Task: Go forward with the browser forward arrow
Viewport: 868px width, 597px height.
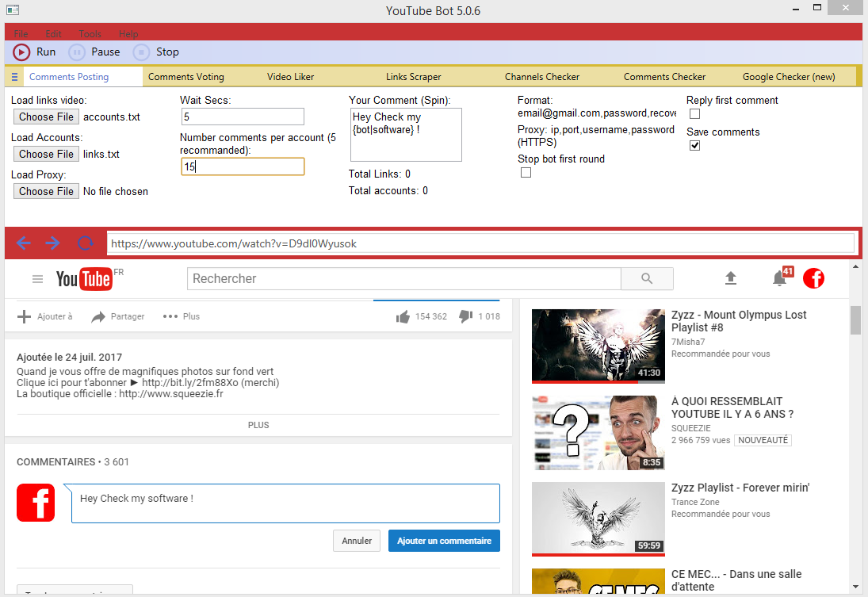Action: pos(52,243)
